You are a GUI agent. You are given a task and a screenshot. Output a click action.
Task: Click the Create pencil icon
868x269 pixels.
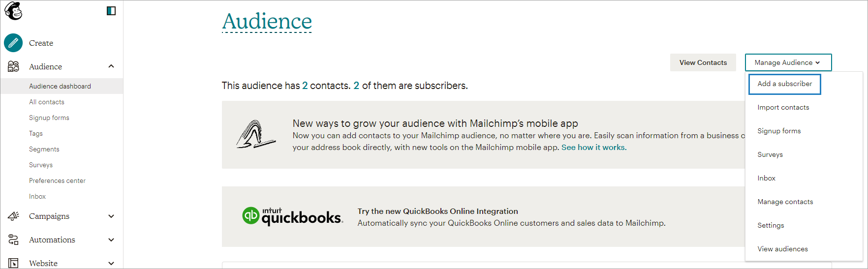tap(13, 43)
